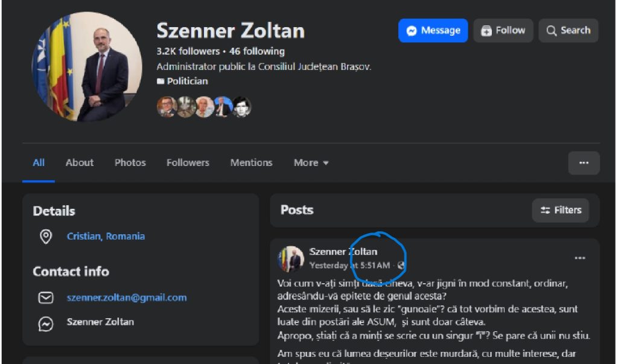
Task: Expand the More dropdown tab
Action: pyautogui.click(x=311, y=163)
